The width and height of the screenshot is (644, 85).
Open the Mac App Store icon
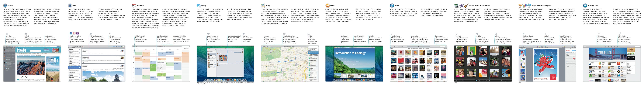pyautogui.click(x=585, y=5)
